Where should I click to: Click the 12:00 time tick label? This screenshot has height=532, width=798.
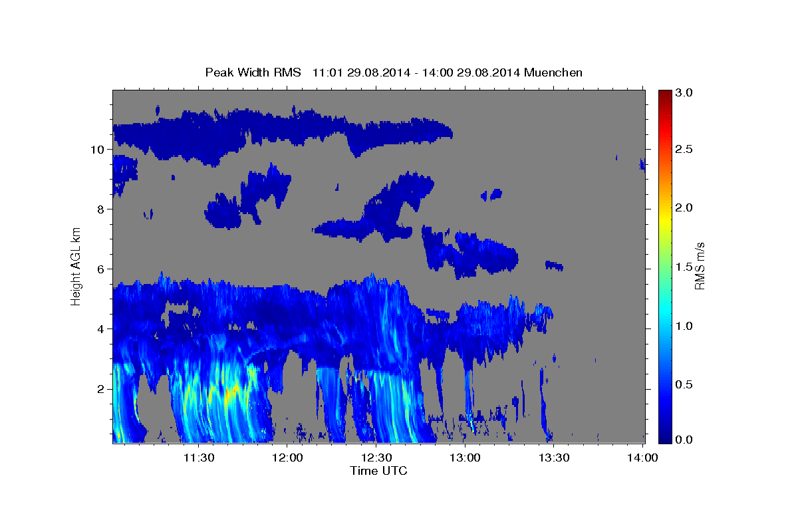[288, 458]
